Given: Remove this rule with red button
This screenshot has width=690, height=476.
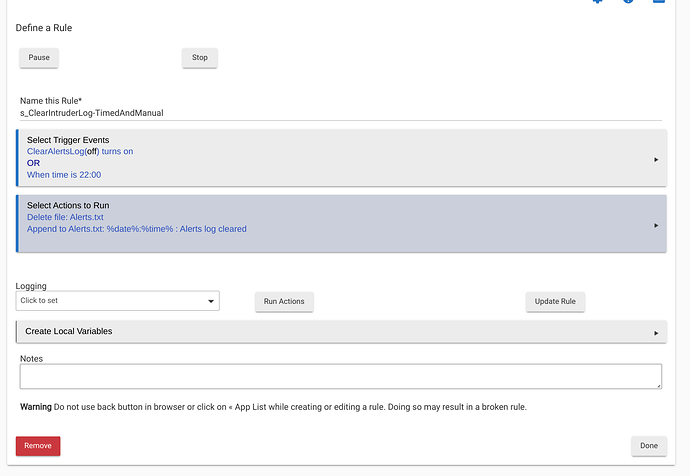Looking at the screenshot, I should [x=38, y=446].
